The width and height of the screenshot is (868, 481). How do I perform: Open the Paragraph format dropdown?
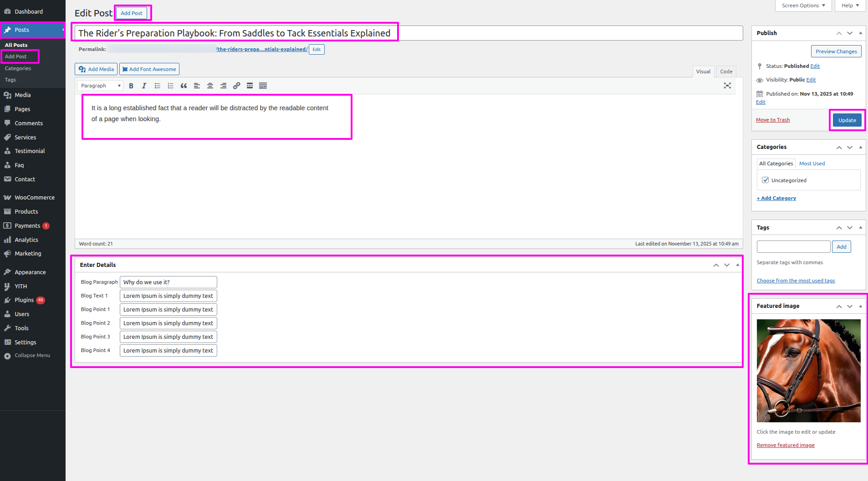pyautogui.click(x=100, y=86)
